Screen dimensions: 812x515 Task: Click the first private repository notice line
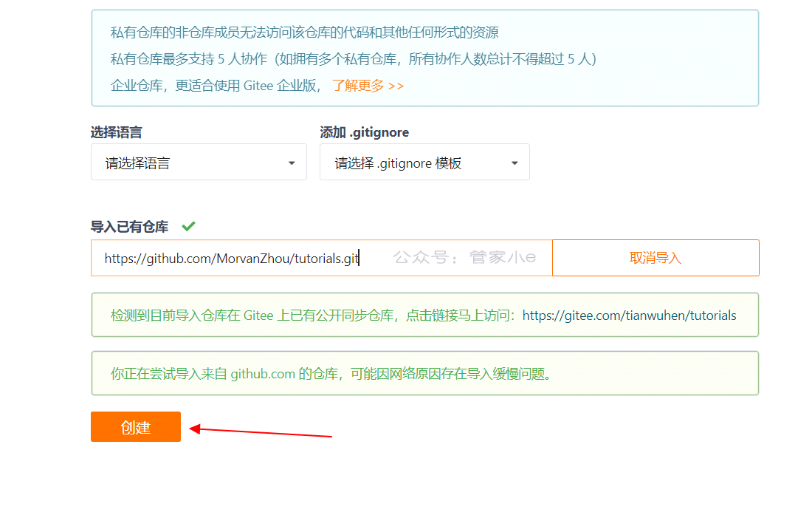coord(304,33)
